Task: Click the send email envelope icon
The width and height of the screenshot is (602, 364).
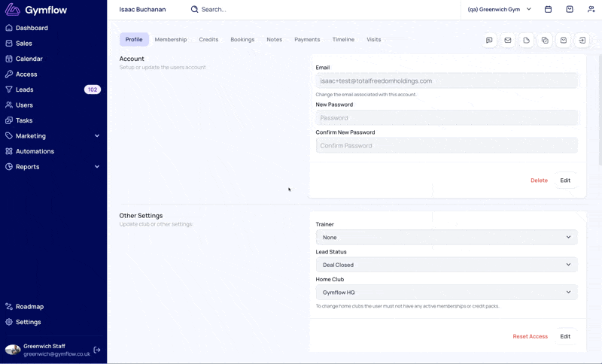Action: click(508, 41)
